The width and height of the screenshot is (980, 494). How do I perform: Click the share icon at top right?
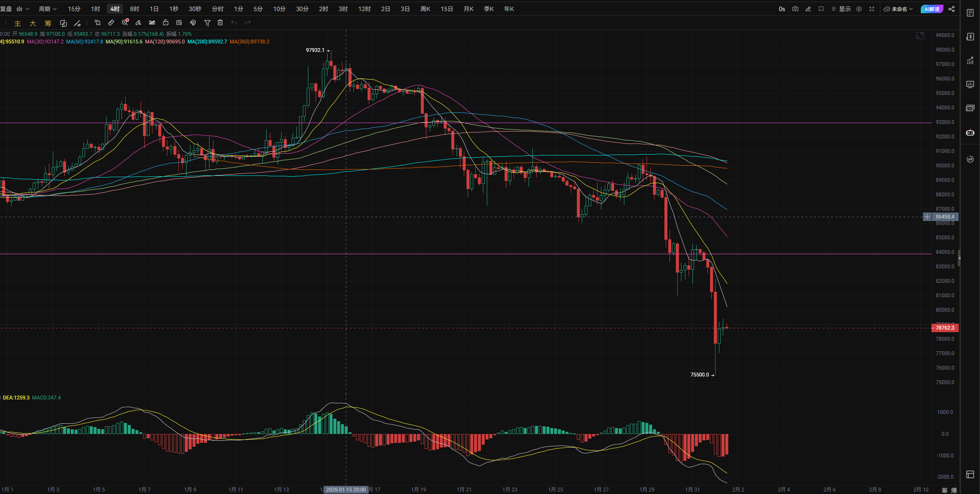(x=951, y=9)
